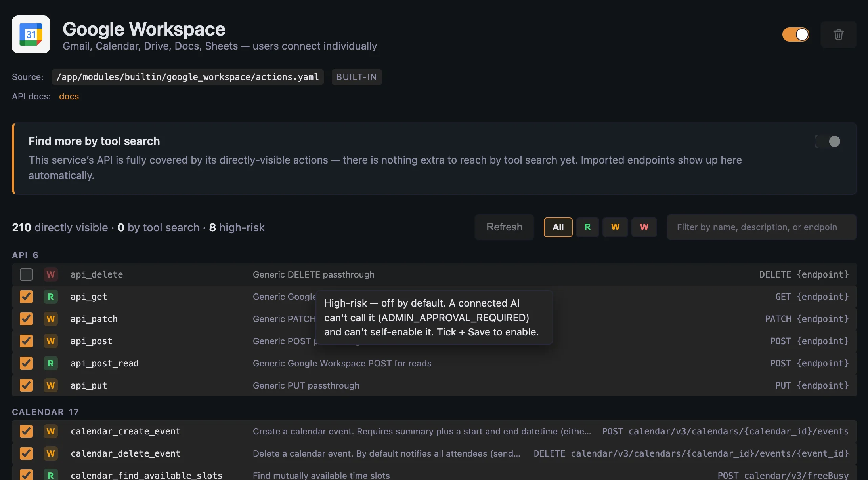
Task: Click the W badge beside calendar_create_event
Action: (x=51, y=431)
